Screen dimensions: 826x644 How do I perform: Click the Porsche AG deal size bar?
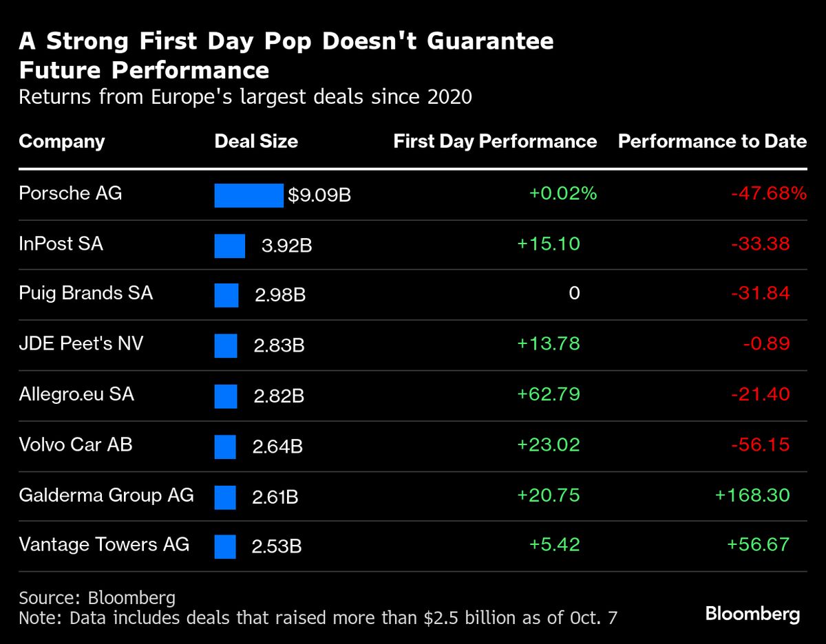pyautogui.click(x=248, y=195)
